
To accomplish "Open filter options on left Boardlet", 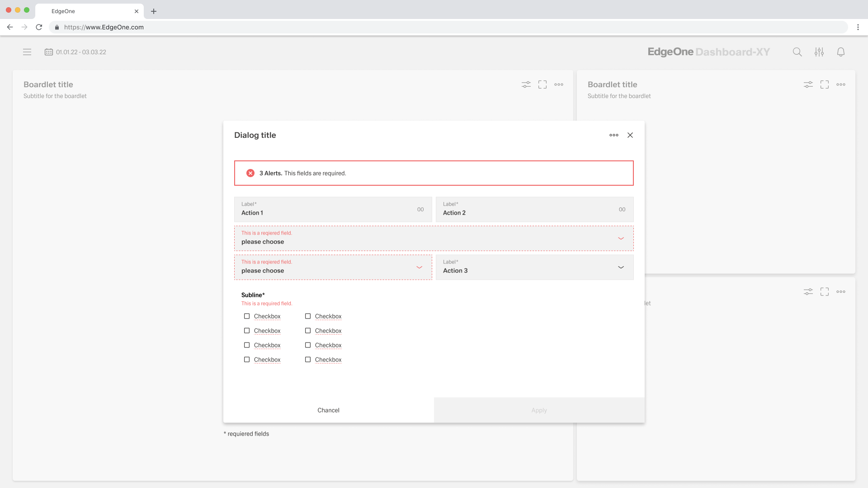I will point(526,84).
